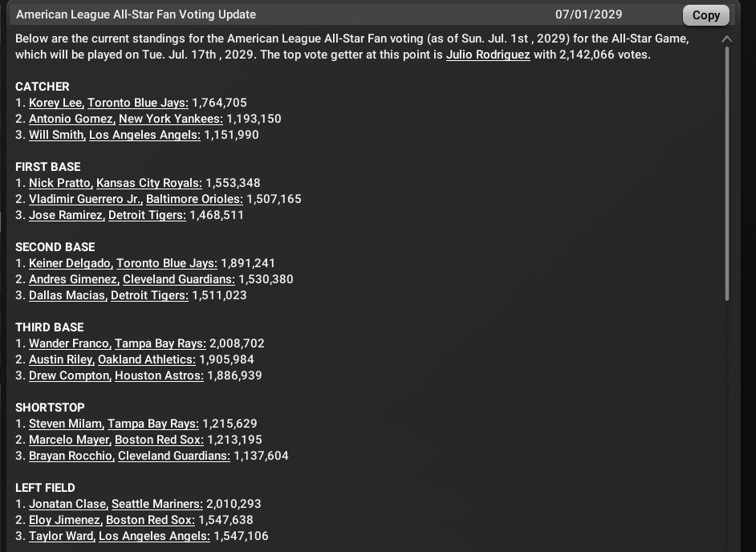
Task: Click the vertical scrollbar thumb
Action: [727, 173]
